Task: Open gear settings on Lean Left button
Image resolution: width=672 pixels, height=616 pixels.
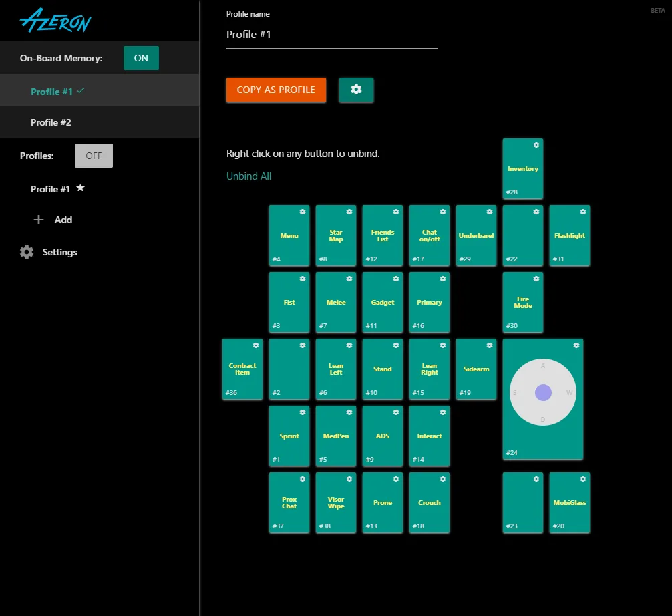Action: click(x=349, y=345)
